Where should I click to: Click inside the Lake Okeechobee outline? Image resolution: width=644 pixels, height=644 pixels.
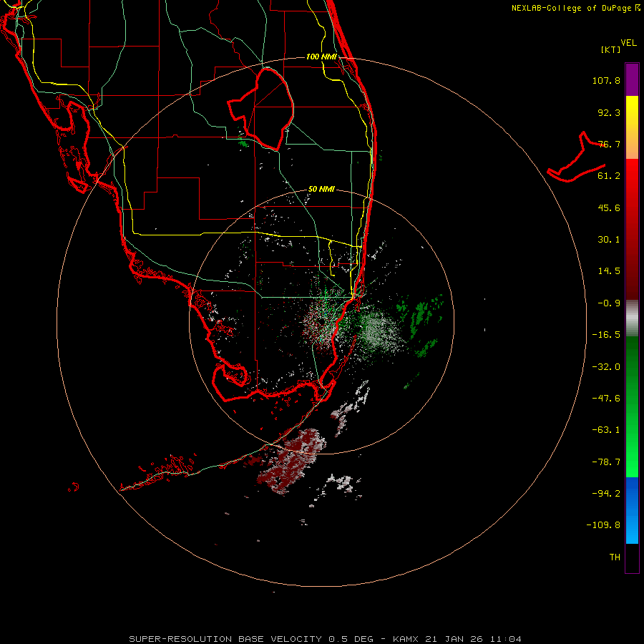coord(269,109)
